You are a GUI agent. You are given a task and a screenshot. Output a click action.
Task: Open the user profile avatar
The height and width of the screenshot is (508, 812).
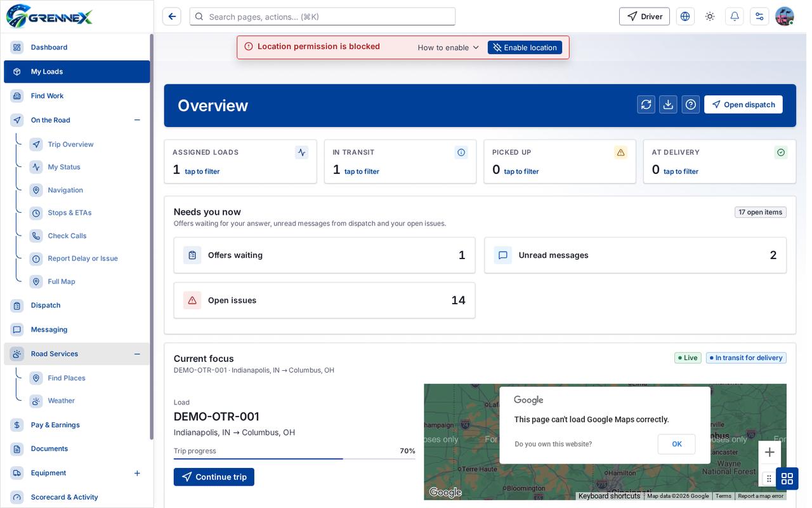point(785,17)
